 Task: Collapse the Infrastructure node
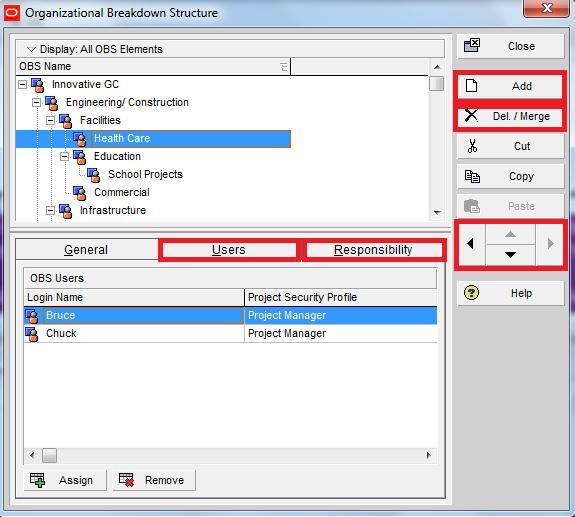pos(51,210)
